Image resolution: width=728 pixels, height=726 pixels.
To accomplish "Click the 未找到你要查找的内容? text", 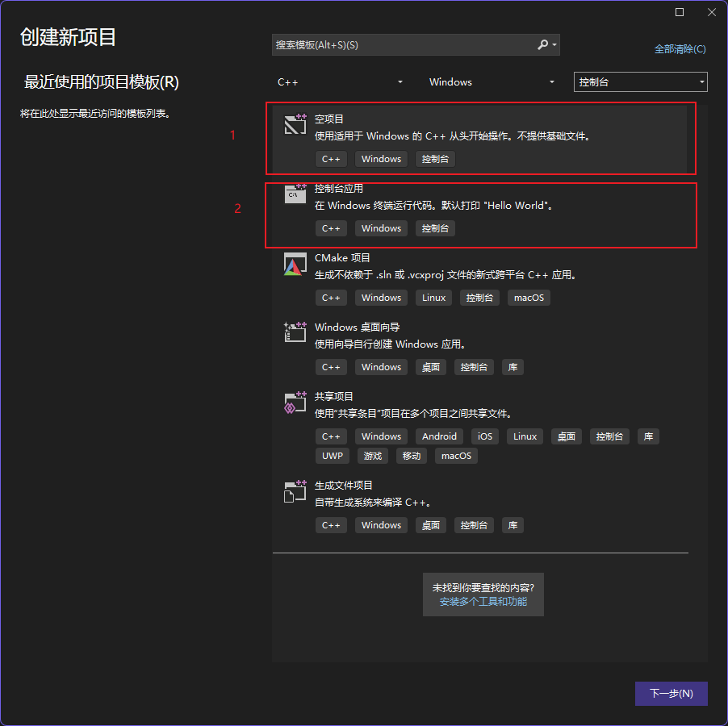I will pyautogui.click(x=483, y=588).
